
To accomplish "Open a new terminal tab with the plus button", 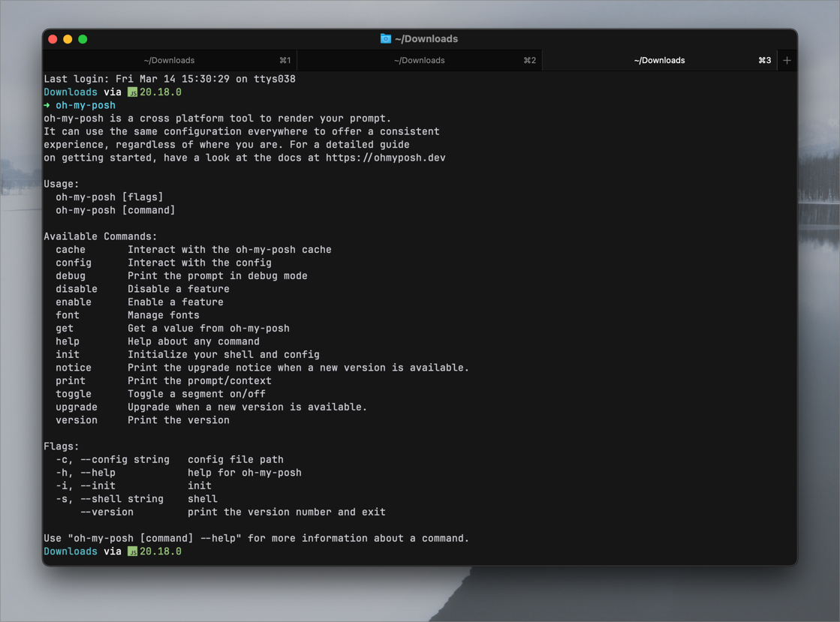I will (x=787, y=61).
